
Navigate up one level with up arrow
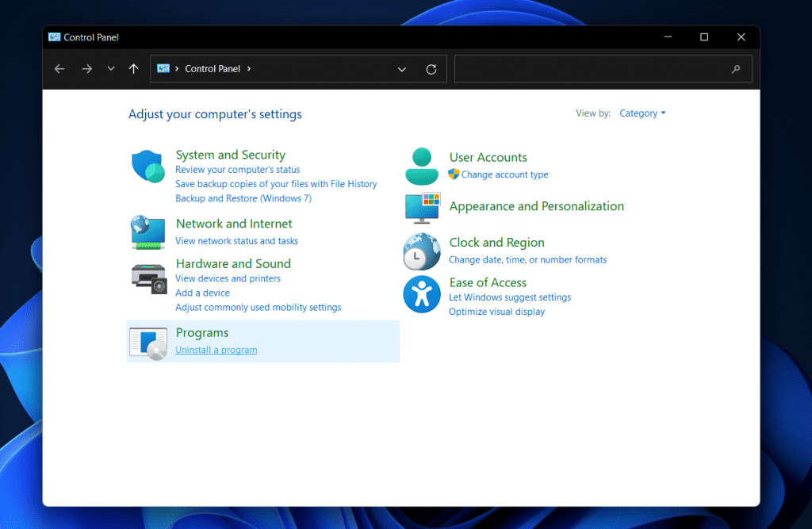(133, 69)
